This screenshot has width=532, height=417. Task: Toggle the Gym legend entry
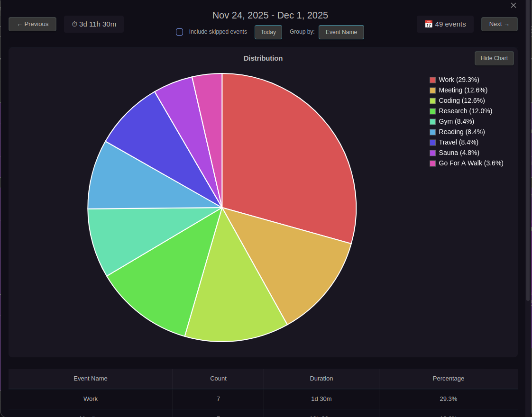tap(456, 121)
